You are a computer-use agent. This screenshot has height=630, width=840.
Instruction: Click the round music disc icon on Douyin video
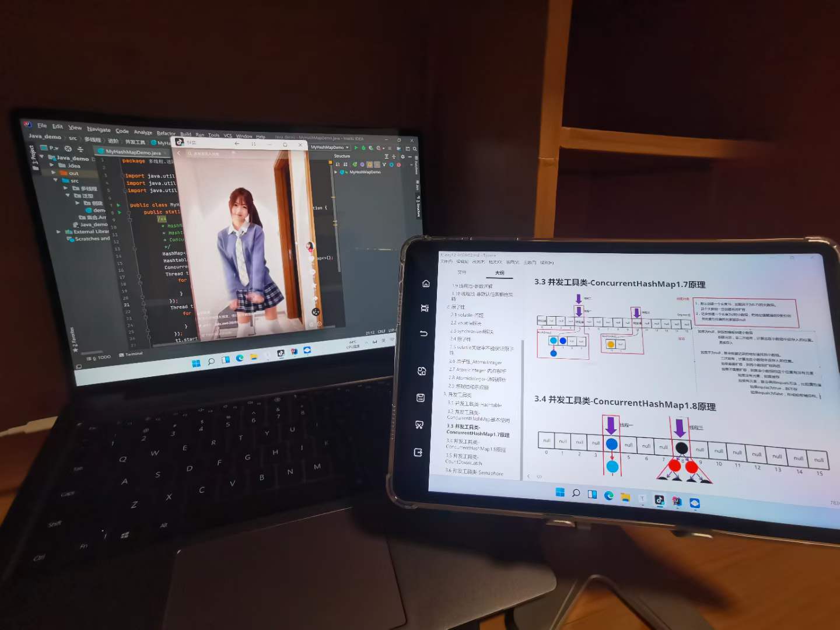pos(316,312)
